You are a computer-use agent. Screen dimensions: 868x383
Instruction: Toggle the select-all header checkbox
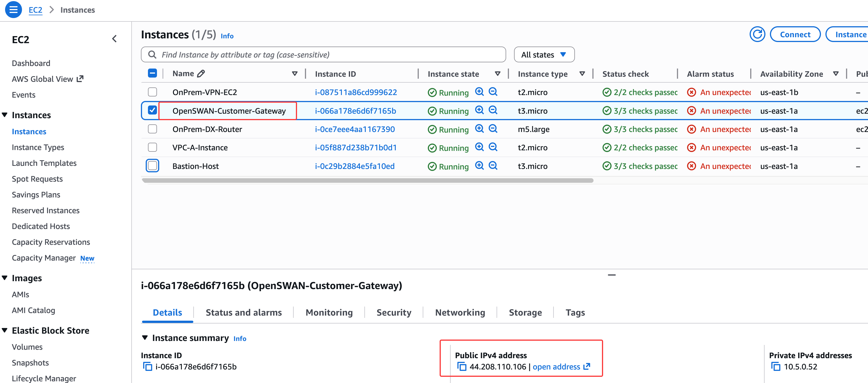coord(153,74)
